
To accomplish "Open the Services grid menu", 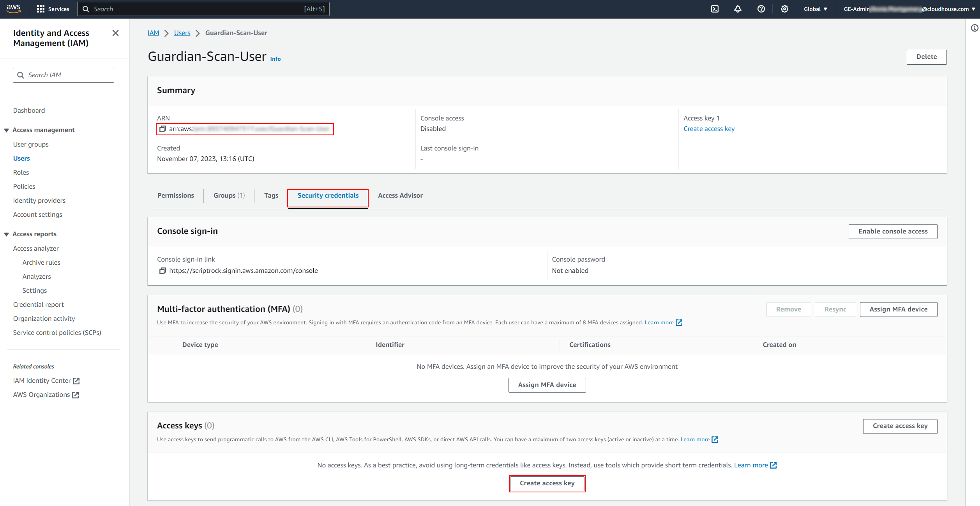I will tap(53, 9).
